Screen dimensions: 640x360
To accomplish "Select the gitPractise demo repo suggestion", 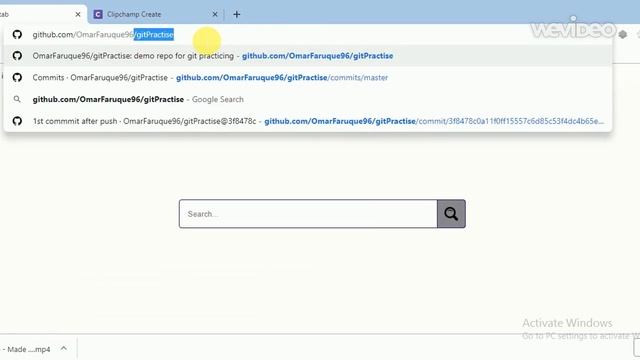I will click(308, 56).
